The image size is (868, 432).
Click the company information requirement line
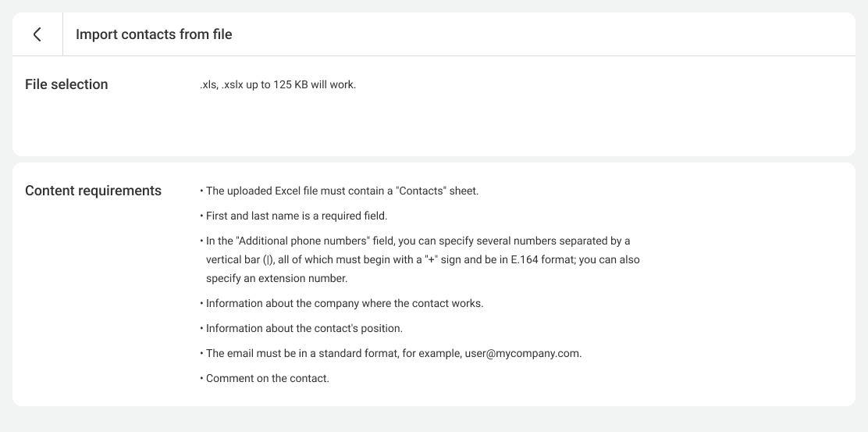(344, 303)
